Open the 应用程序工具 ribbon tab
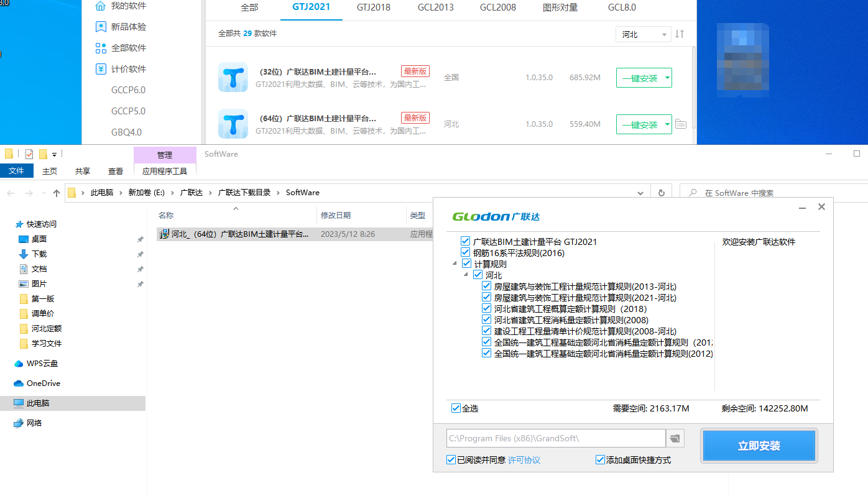This screenshot has height=496, width=868. click(x=165, y=171)
